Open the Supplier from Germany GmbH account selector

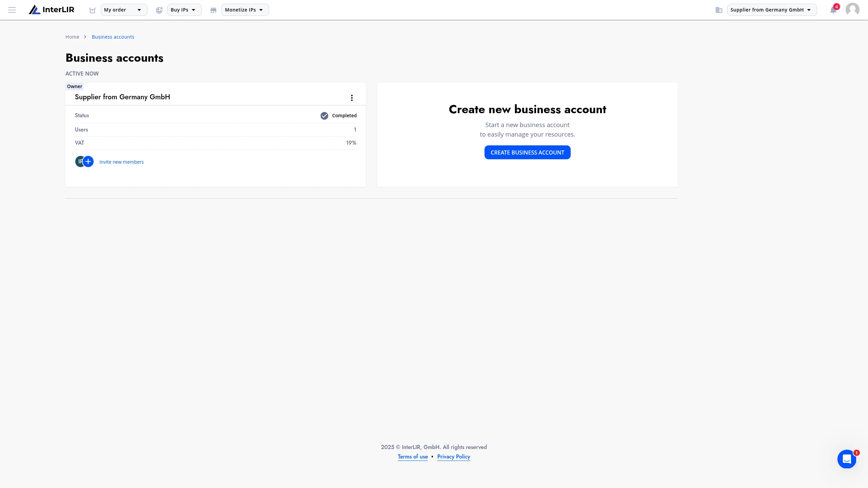click(x=772, y=10)
